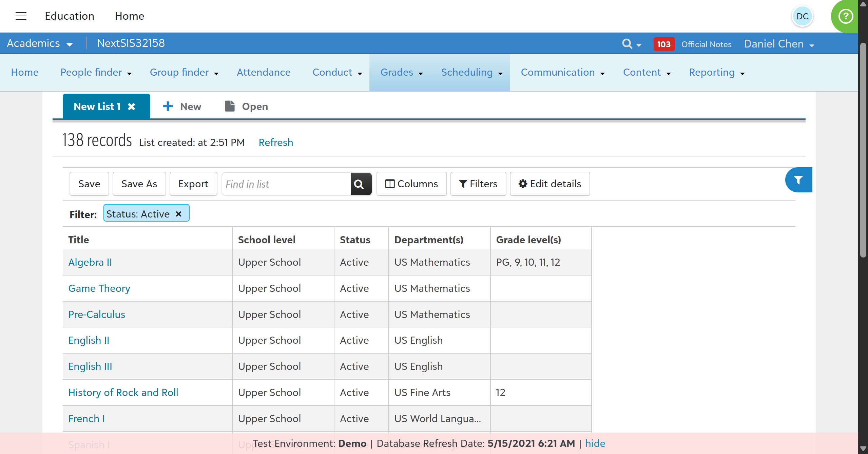Open the hamburger navigation menu

click(x=21, y=16)
